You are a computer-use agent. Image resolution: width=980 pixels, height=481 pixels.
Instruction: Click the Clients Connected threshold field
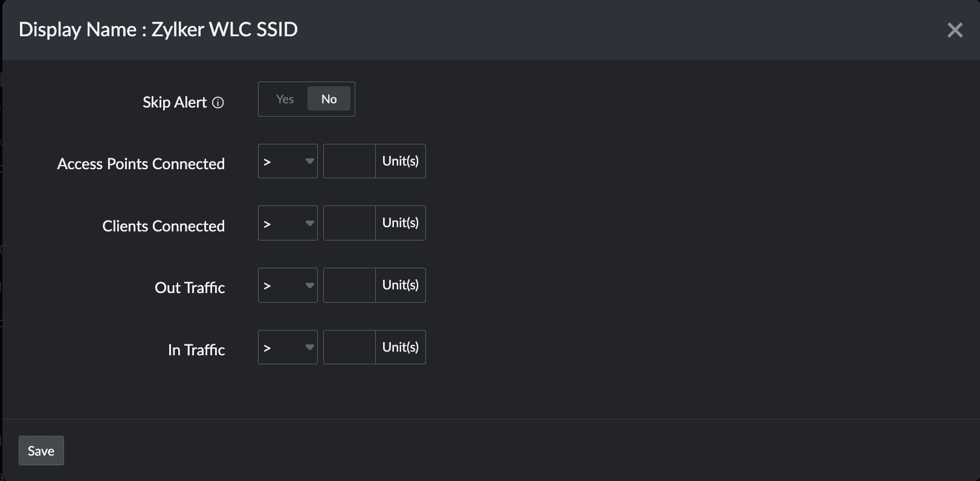[349, 223]
